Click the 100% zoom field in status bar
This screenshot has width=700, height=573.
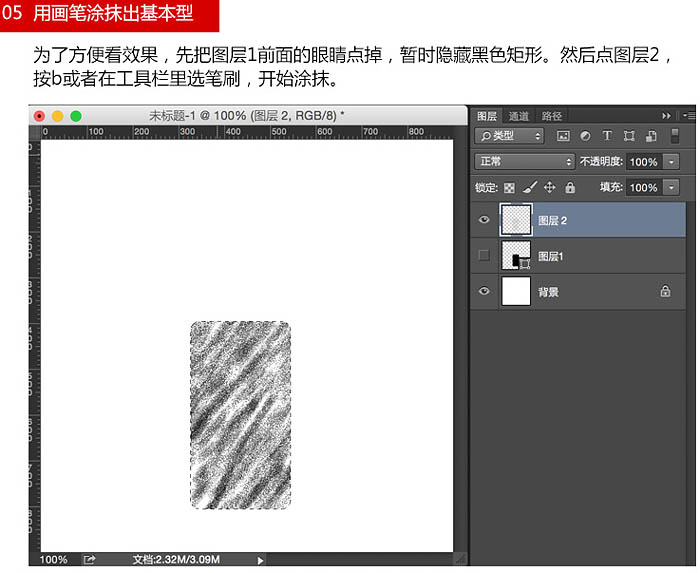(53, 560)
